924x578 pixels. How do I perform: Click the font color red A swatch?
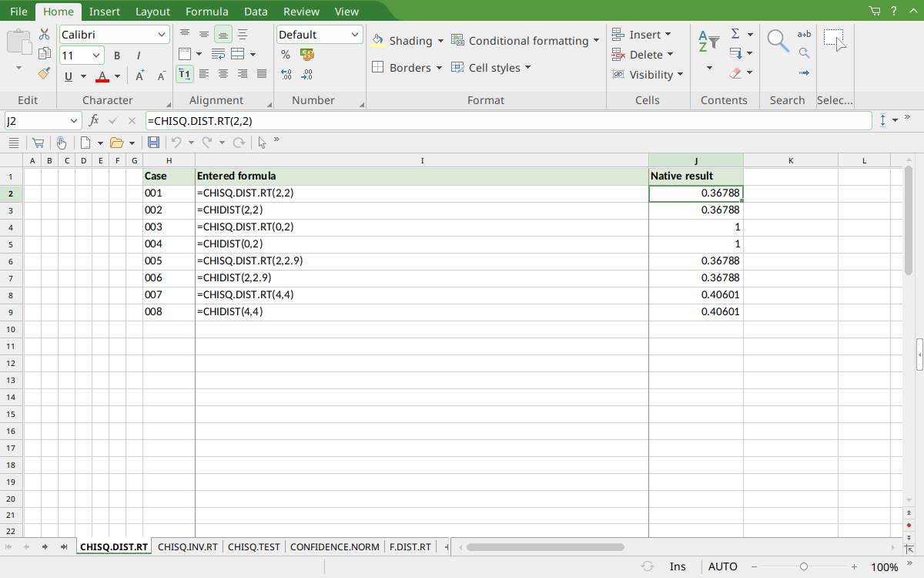(x=102, y=76)
